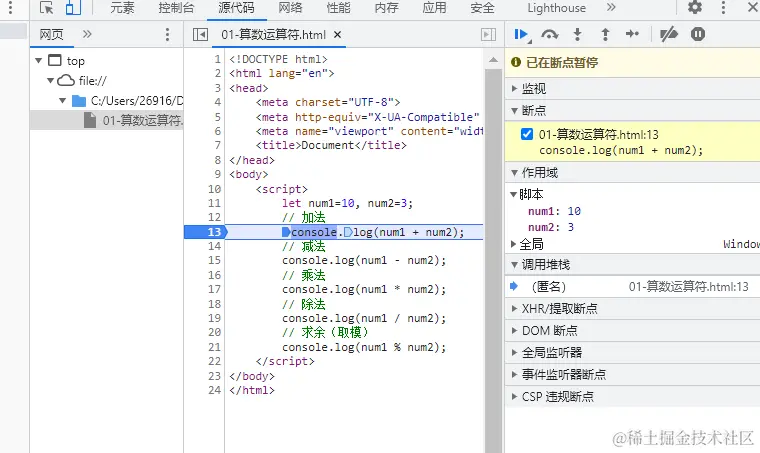This screenshot has width=760, height=453.
Task: Expand the 全局监听器 section
Action: click(632, 352)
